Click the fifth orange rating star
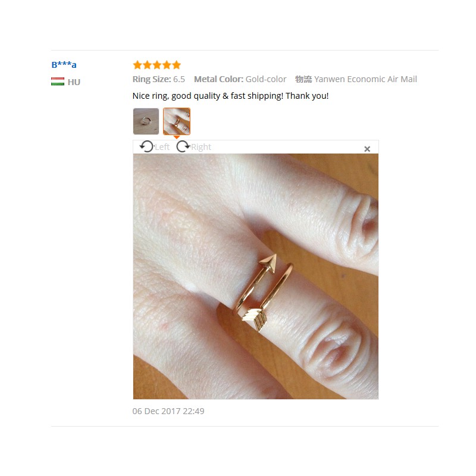Image resolution: width=476 pixels, height=476 pixels. (x=176, y=65)
